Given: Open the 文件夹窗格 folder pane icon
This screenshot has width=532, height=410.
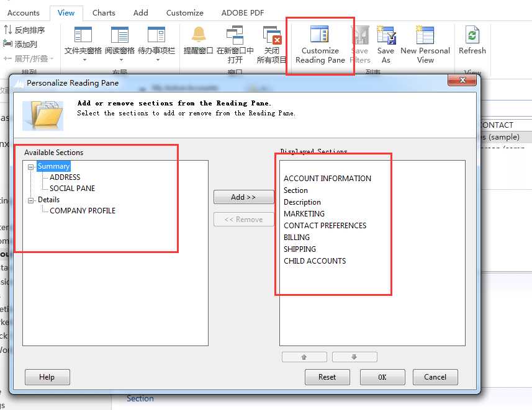Looking at the screenshot, I should pyautogui.click(x=83, y=35).
